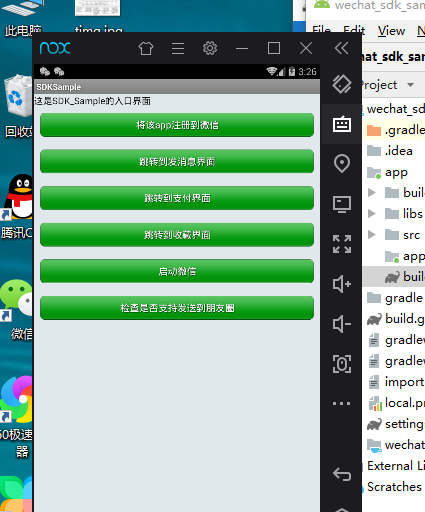Expand the src folder in project tree
Viewport: 425px width, 512px height.
[x=371, y=235]
